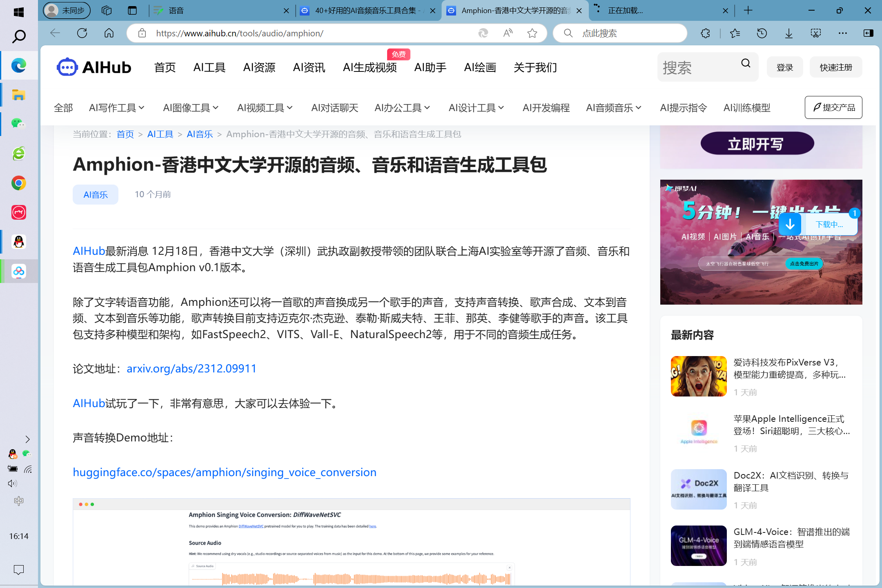Click the AIHub site search magnifier
Viewport: 882px width, 588px height.
coord(746,63)
